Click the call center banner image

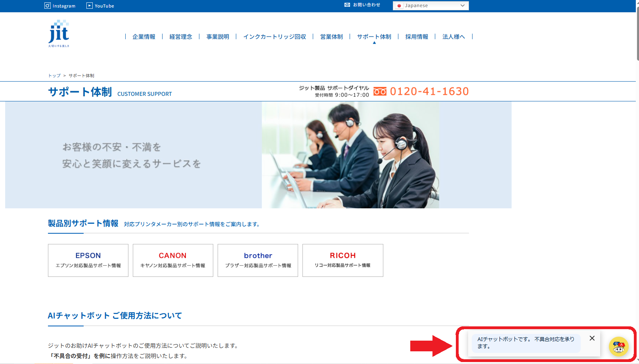[x=350, y=155]
